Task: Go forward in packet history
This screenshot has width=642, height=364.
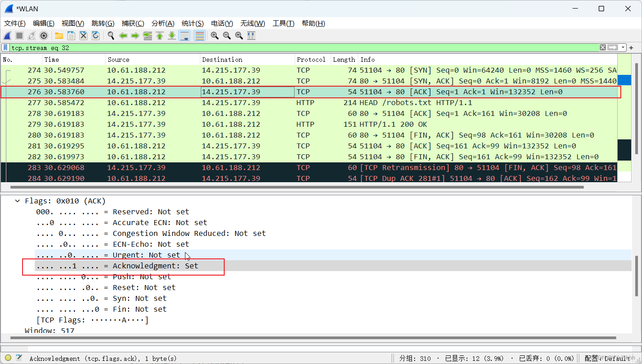Action: [135, 36]
